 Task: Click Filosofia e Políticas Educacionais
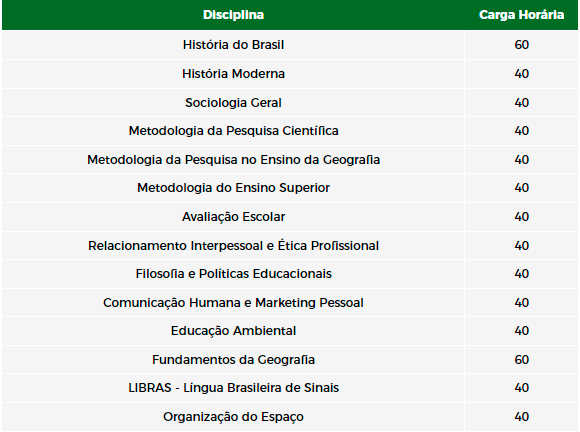pyautogui.click(x=233, y=274)
